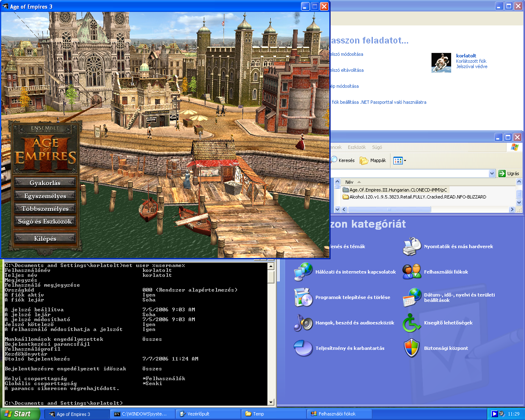Switch to Vezérlőpult taskbar button
Image resolution: width=525 pixels, height=420 pixels.
208,414
